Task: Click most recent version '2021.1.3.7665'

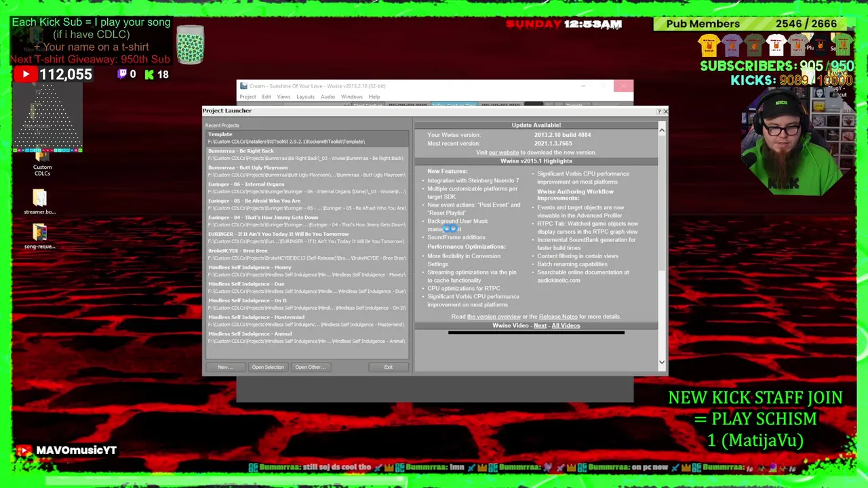Action: tap(553, 144)
